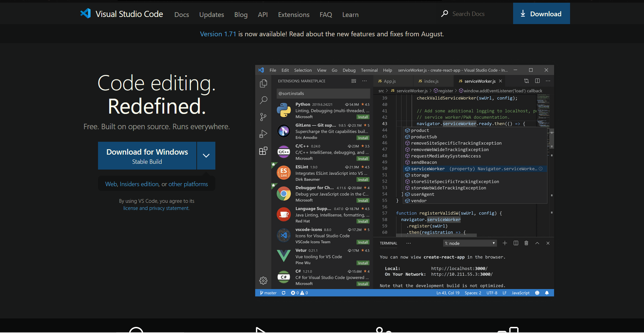Viewport: 644px width, 333px height.
Task: Click the Manage gear icon in activity bar
Action: point(263,280)
